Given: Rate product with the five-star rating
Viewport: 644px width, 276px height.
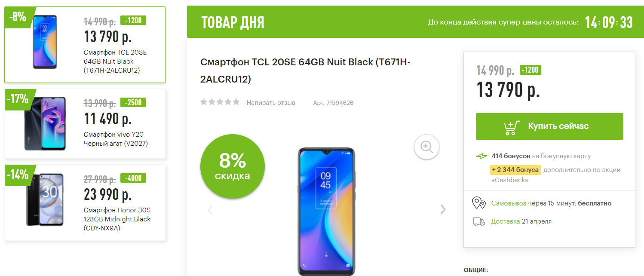Looking at the screenshot, I should pos(220,102).
